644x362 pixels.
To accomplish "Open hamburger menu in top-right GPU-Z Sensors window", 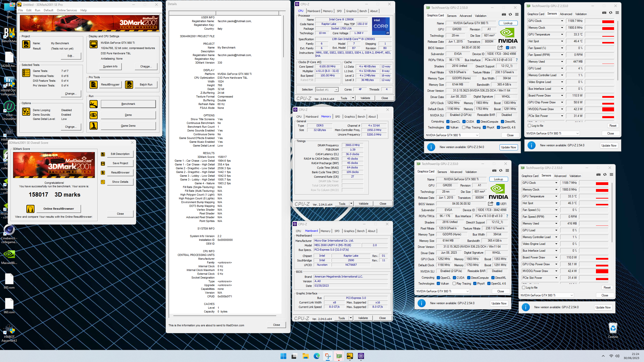I will tap(617, 13).
